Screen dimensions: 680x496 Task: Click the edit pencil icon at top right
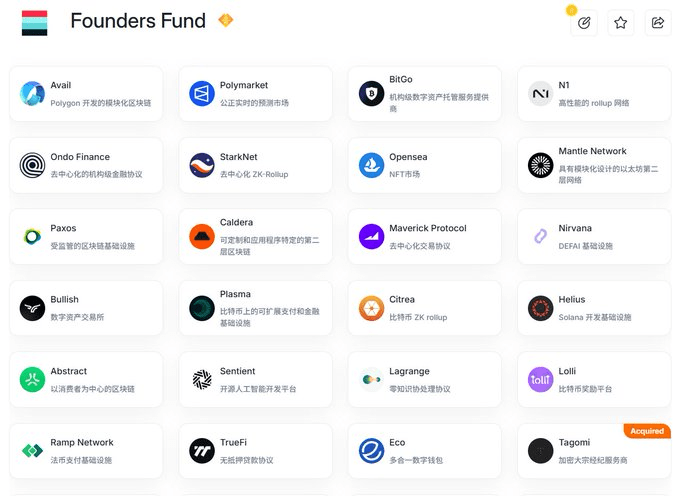tap(584, 23)
